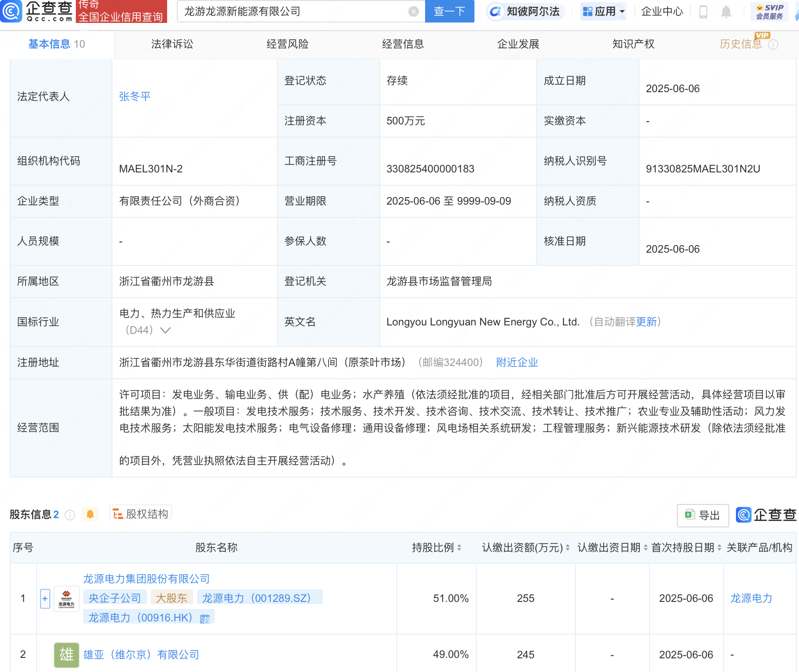Viewport: 799px width, 672px height.
Task: Click shareholder alert bell icon
Action: 90,514
